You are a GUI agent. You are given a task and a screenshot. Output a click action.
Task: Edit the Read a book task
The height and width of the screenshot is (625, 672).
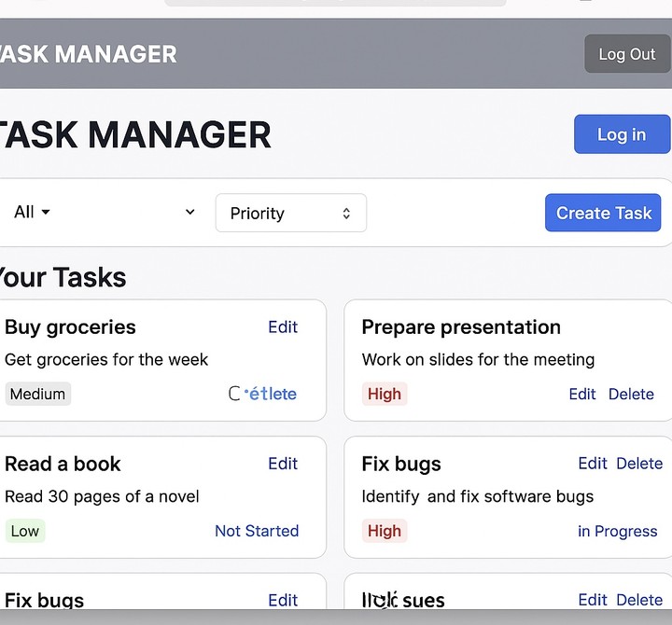pos(282,464)
